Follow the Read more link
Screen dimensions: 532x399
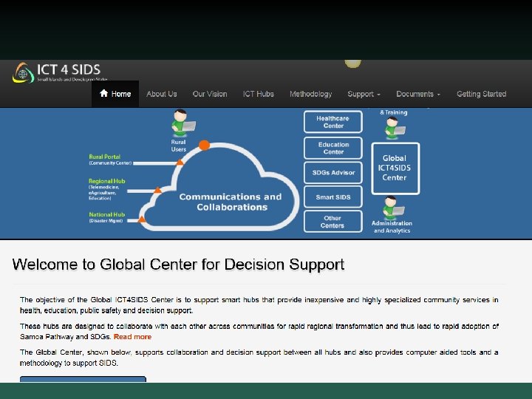(x=133, y=337)
